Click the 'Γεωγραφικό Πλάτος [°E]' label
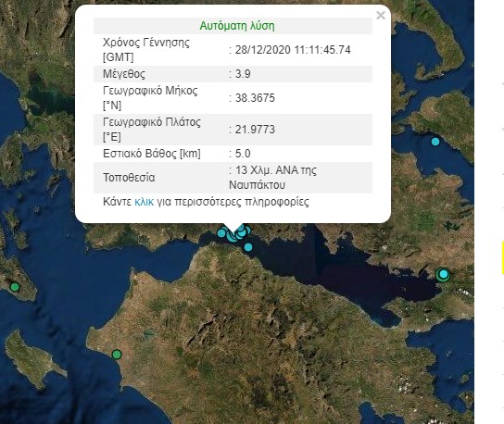Screen dimensions: 504x424 pos(152,130)
